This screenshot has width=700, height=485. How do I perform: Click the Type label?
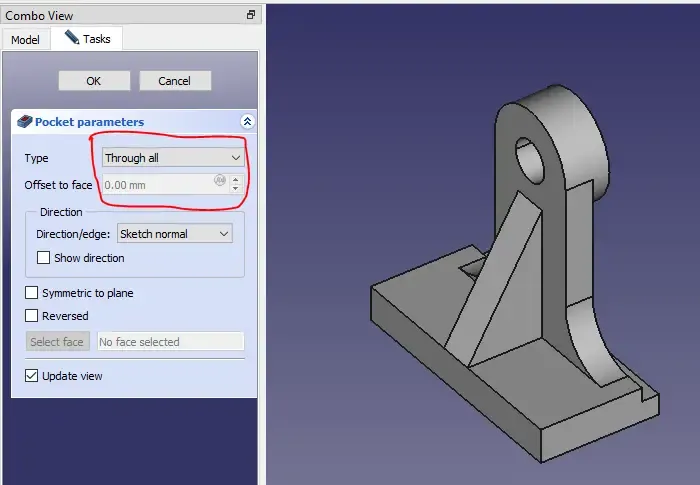37,158
